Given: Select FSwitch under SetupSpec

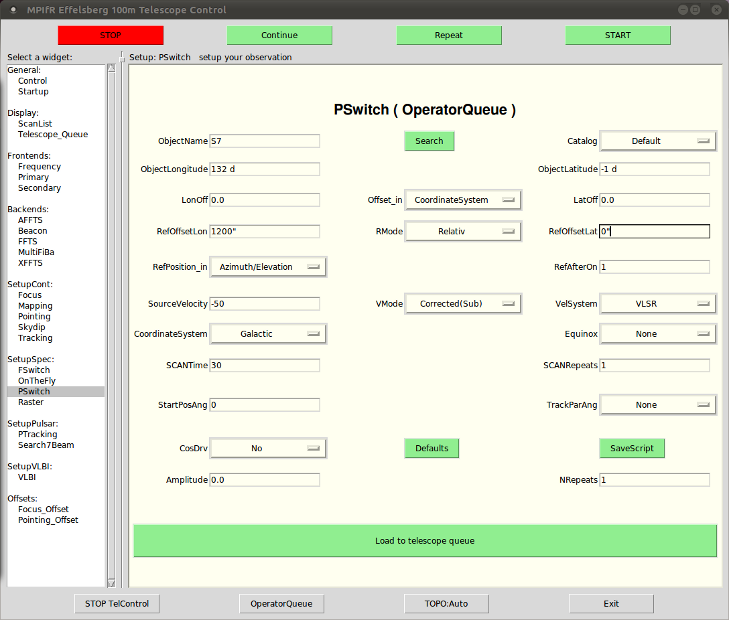Looking at the screenshot, I should pyautogui.click(x=34, y=370).
